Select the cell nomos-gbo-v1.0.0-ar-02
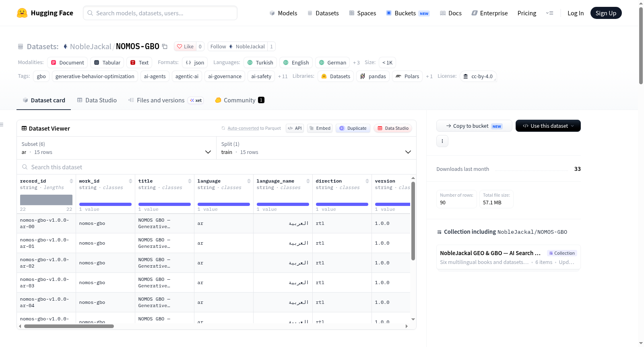 46,263
